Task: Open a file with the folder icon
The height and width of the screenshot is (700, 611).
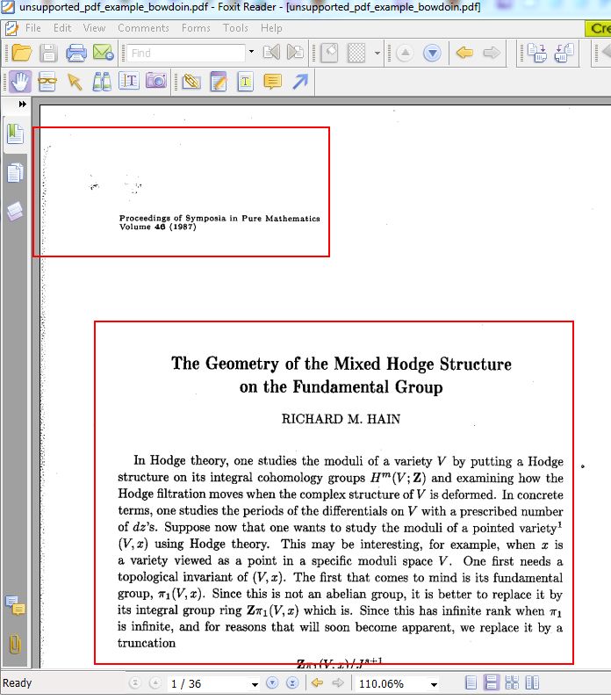Action: tap(21, 53)
